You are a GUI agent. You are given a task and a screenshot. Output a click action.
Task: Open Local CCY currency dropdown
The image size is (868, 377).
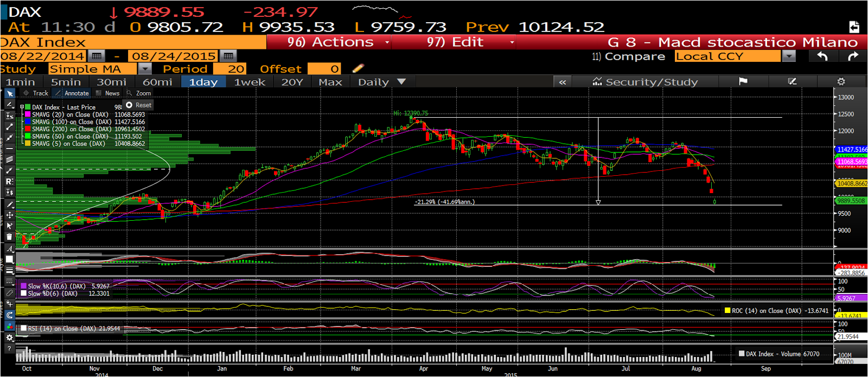[x=789, y=56]
